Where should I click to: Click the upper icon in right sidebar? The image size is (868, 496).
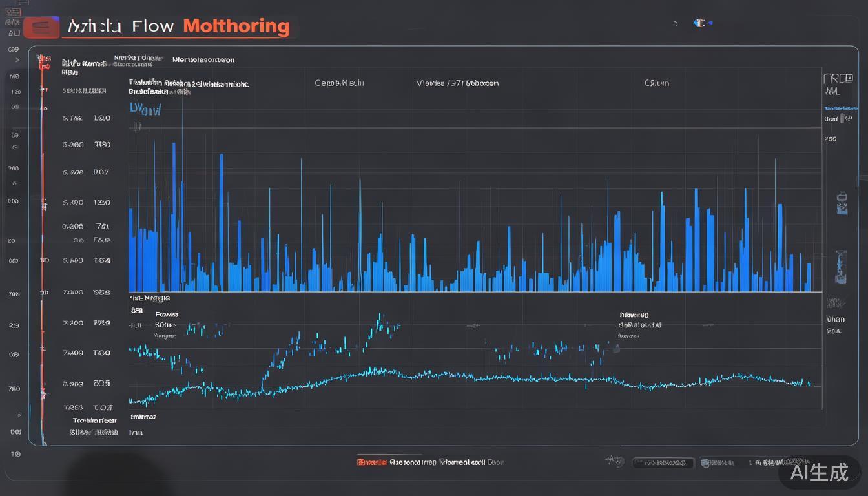pyautogui.click(x=840, y=203)
